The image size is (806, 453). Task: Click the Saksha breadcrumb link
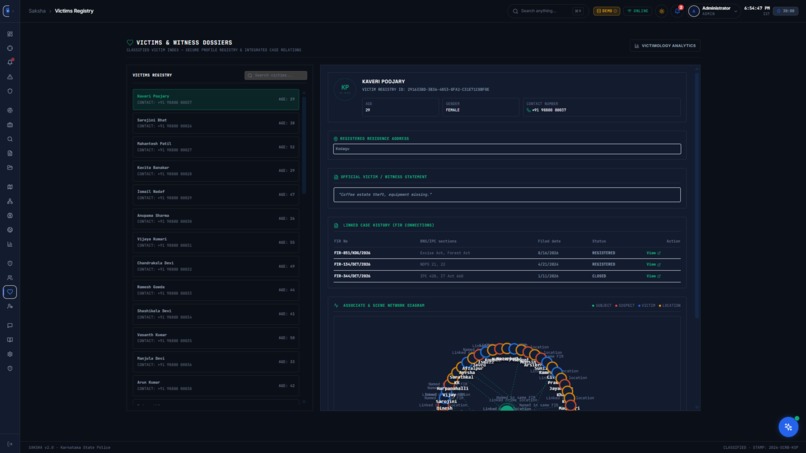click(x=37, y=11)
